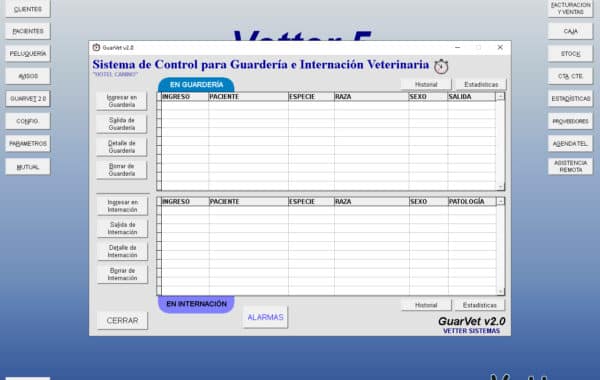
Task: Click Salida de Internación button
Action: (x=122, y=228)
